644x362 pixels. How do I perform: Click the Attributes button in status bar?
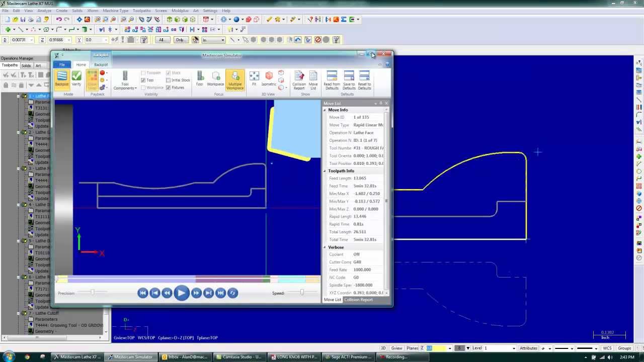tap(528, 348)
